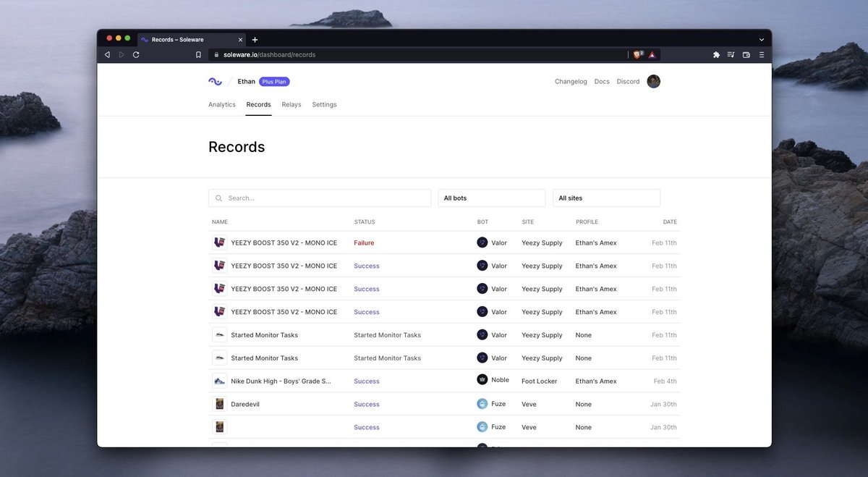Open the Brave wallet icon

tap(746, 54)
